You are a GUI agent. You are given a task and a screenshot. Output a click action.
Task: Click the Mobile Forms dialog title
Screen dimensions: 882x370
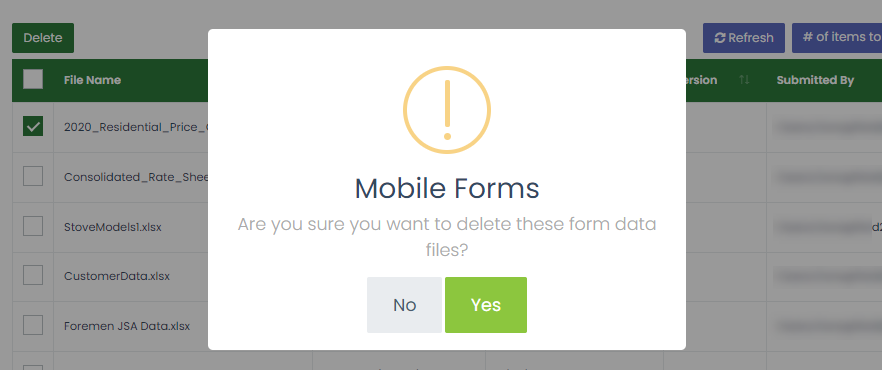click(x=447, y=188)
